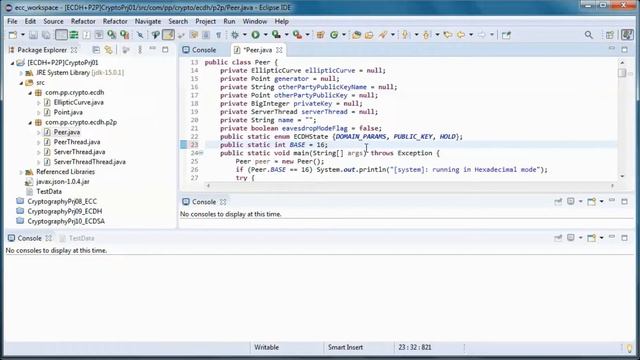Open the Coverage dropdown arrow
The height and width of the screenshot is (360, 640).
286,35
